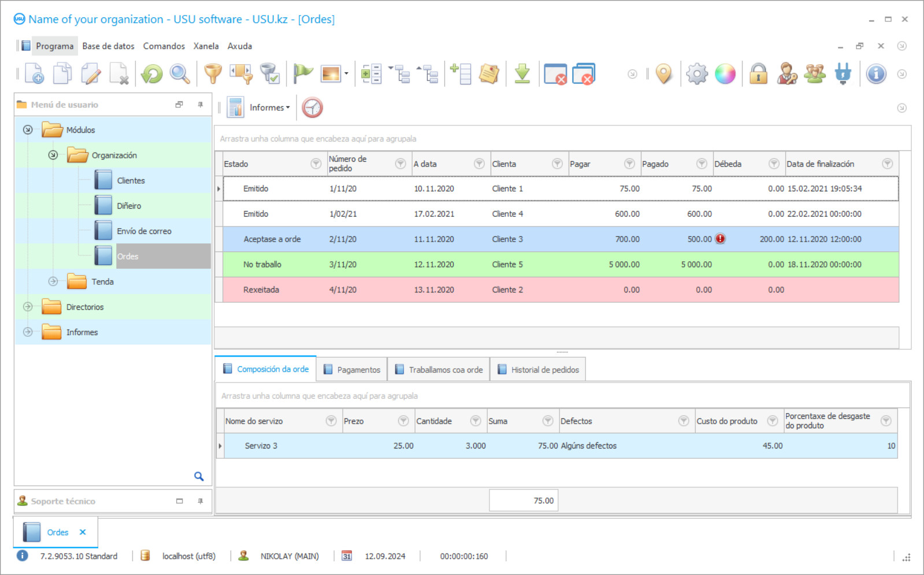This screenshot has height=575, width=924.
Task: Select the Composición da orde tab
Action: (266, 369)
